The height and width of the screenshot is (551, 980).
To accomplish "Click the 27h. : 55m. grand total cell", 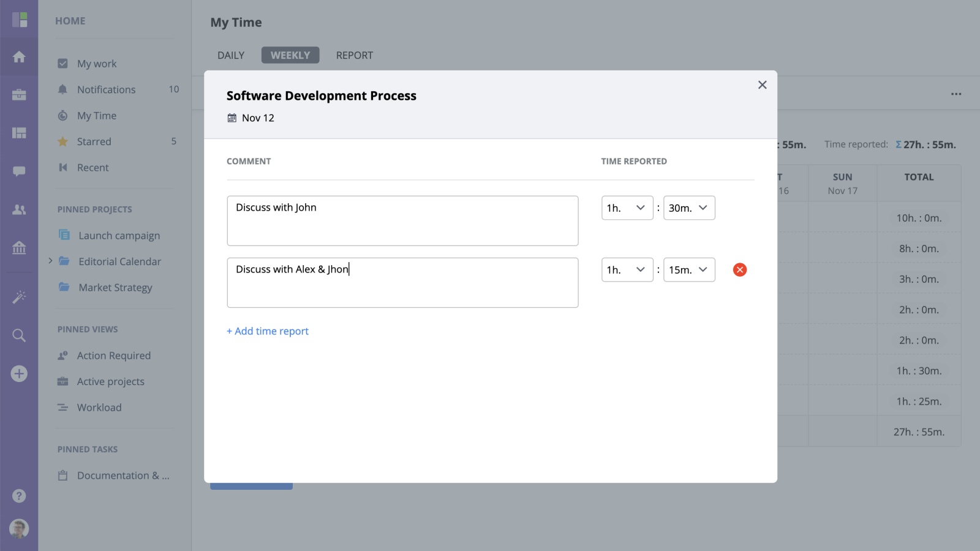I will 919,432.
